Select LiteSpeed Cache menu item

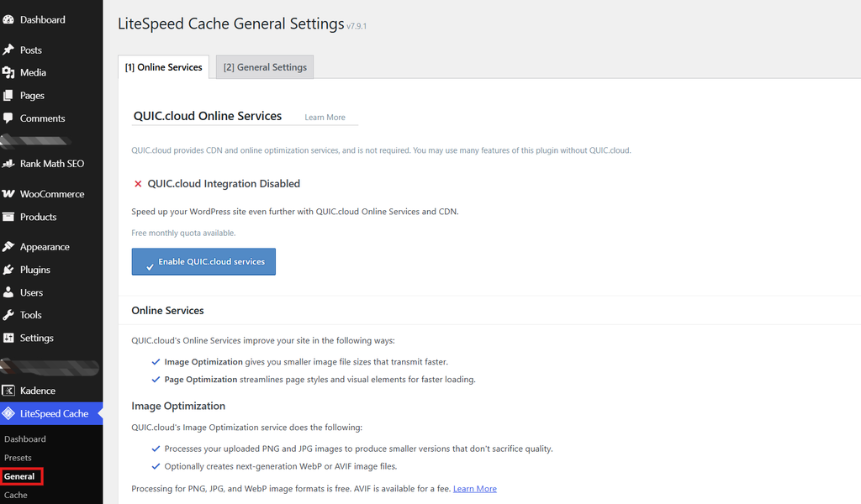point(51,413)
